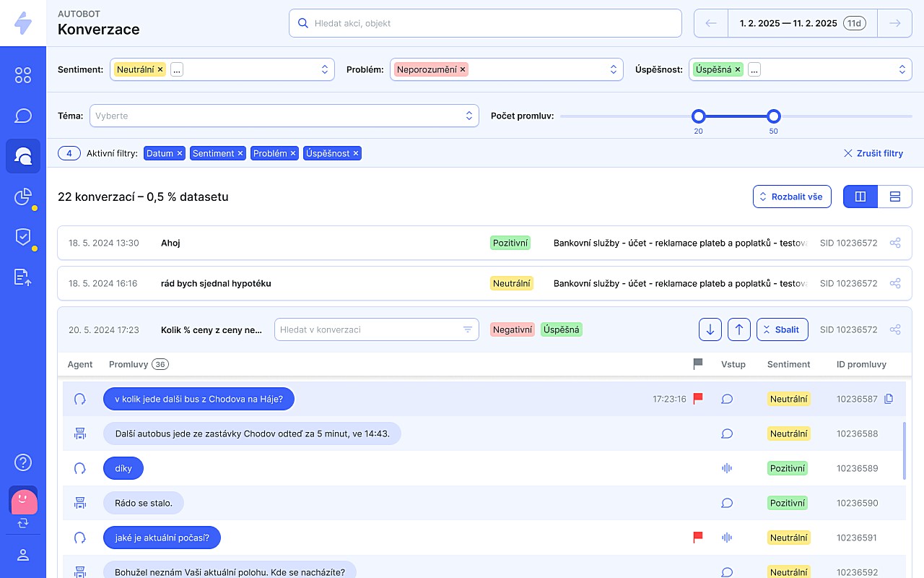Remove the Sentiment active filter chip
The image size is (924, 578).
pos(241,153)
